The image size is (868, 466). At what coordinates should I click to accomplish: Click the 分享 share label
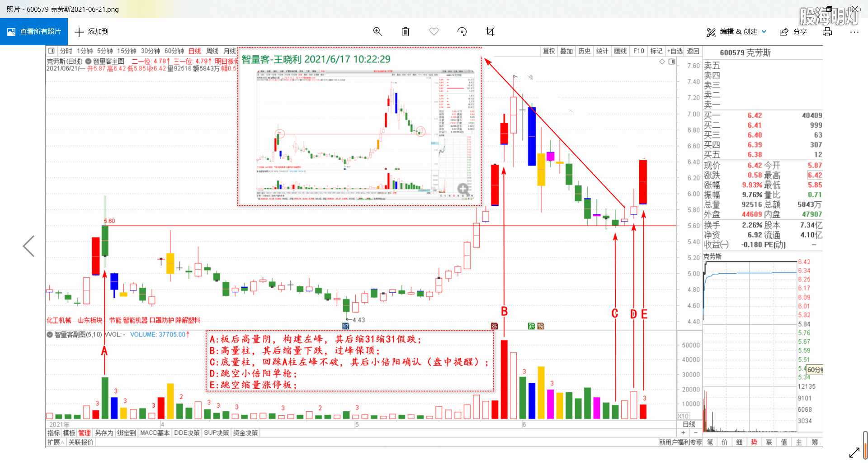coord(800,32)
